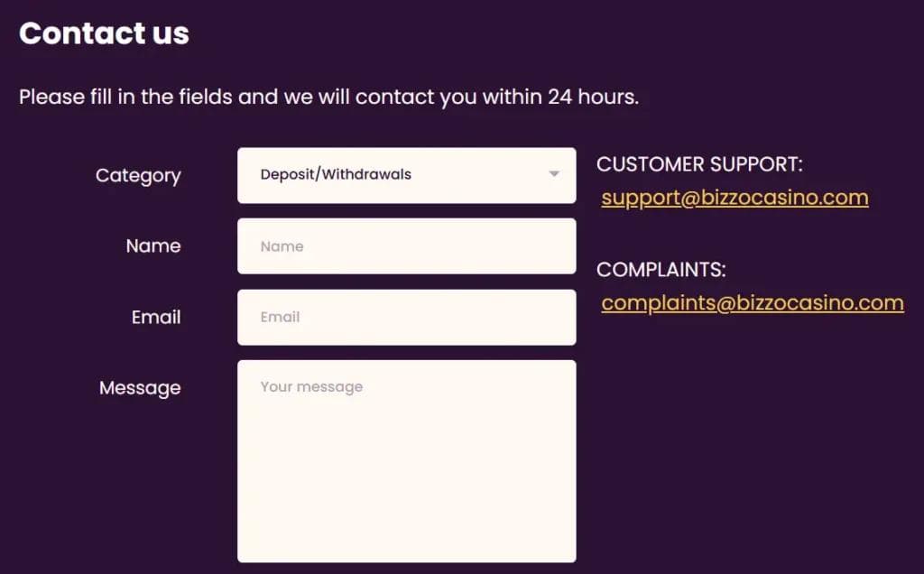Click the 'Please fill in the fields' sentence
This screenshot has width=924, height=574.
[271, 97]
